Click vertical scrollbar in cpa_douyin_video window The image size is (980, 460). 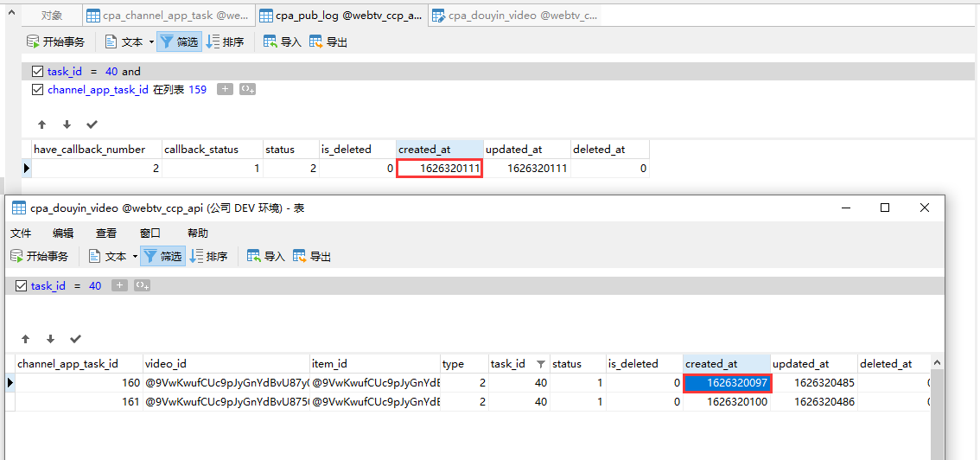pyautogui.click(x=936, y=412)
